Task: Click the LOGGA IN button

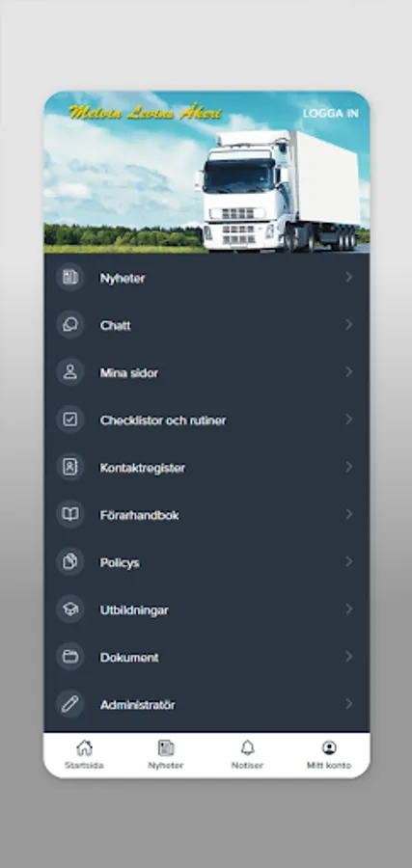Action: tap(331, 114)
